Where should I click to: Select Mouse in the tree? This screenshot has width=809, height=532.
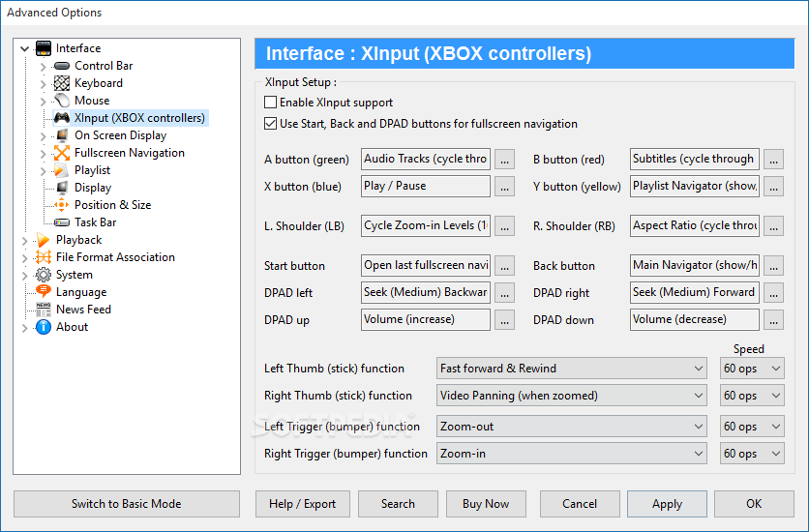92,101
